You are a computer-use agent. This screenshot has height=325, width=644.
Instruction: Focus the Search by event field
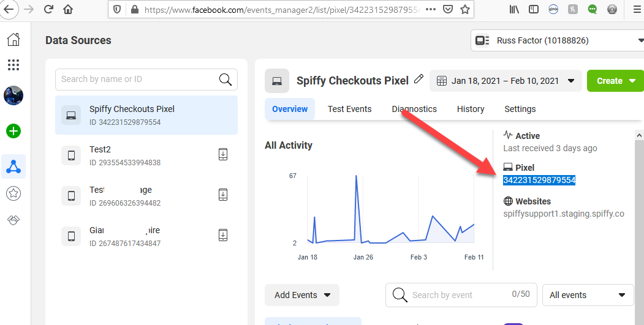click(461, 295)
